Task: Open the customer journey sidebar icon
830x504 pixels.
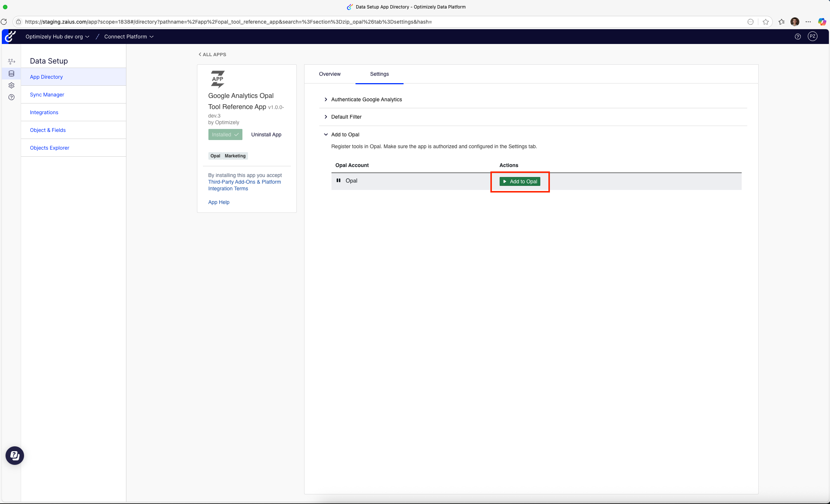Action: [x=11, y=61]
